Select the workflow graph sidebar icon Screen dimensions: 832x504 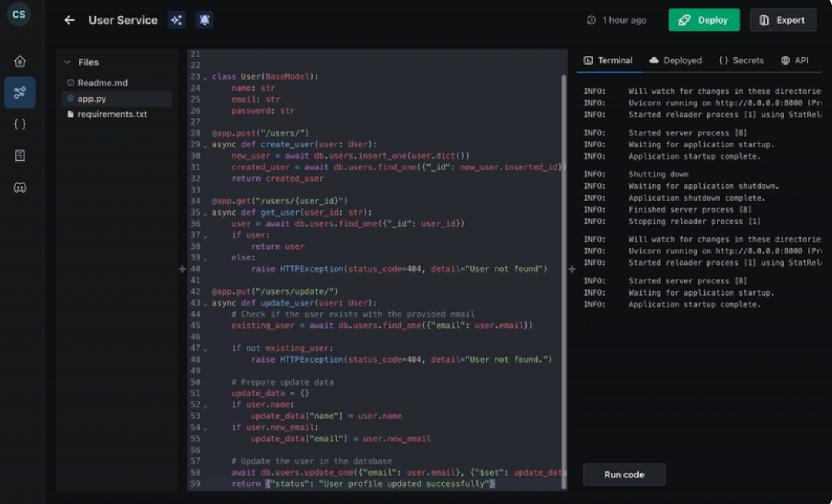[20, 92]
